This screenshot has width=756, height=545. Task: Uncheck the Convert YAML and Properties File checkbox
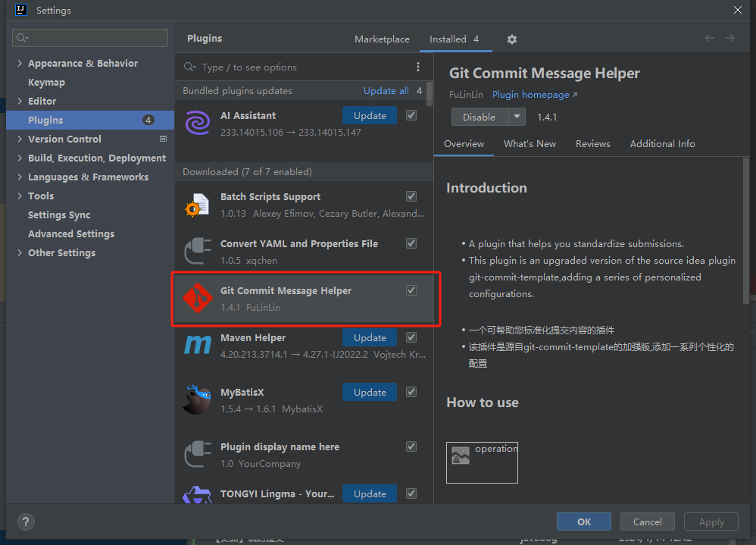point(411,243)
